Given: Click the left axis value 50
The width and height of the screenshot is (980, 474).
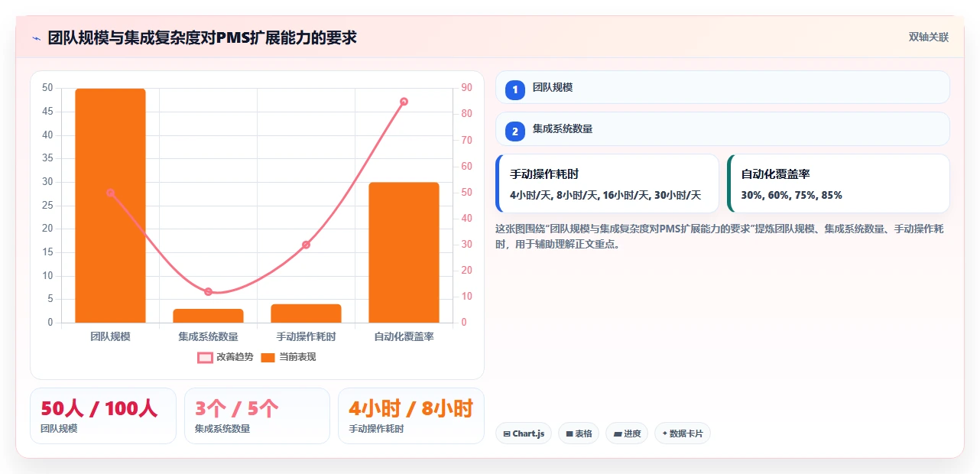Looking at the screenshot, I should tap(47, 88).
